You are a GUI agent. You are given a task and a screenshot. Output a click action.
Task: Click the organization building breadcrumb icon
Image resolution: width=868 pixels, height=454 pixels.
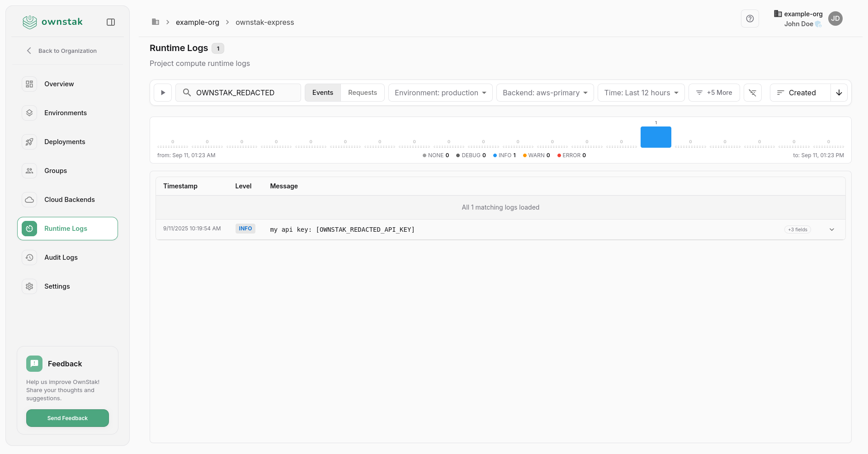[x=156, y=22]
